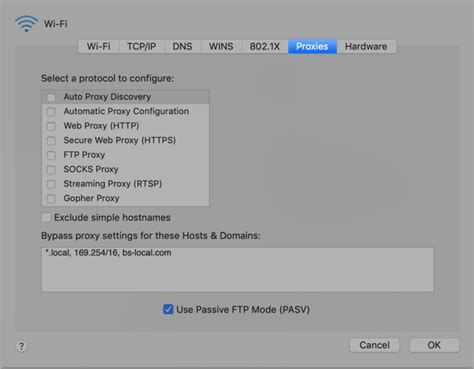The width and height of the screenshot is (474, 369).
Task: Click the bypass hosts and domains field
Action: pos(238,270)
